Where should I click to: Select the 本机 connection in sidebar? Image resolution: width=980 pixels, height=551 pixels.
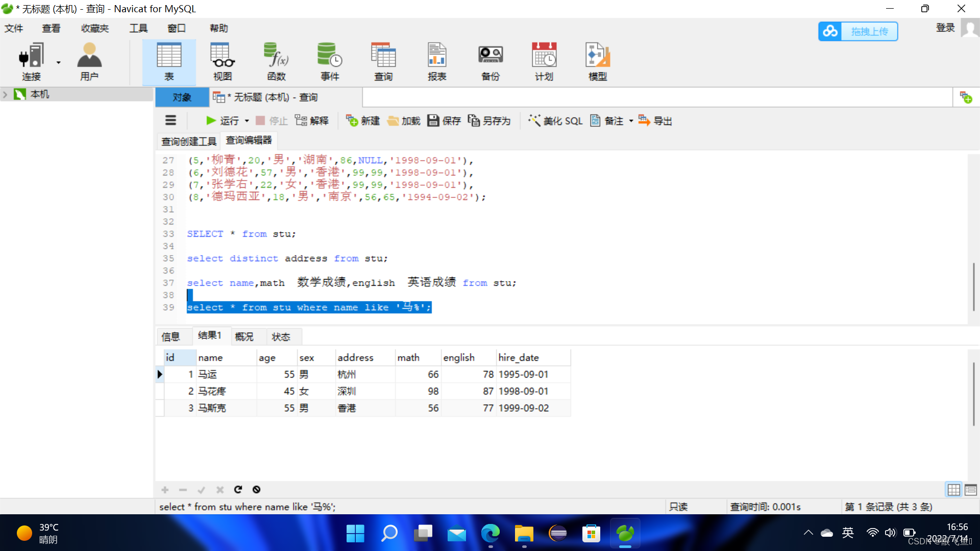click(40, 94)
